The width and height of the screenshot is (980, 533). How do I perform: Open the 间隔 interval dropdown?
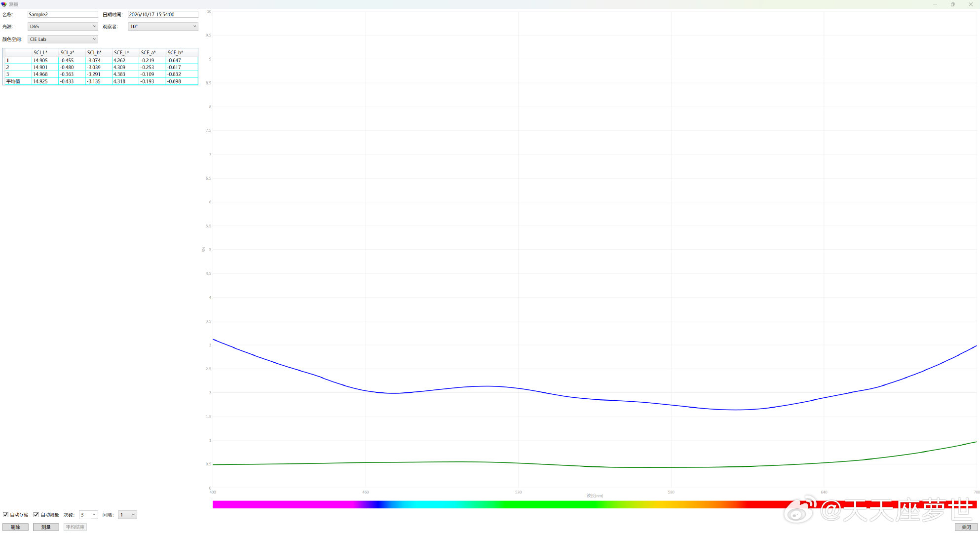coord(127,515)
